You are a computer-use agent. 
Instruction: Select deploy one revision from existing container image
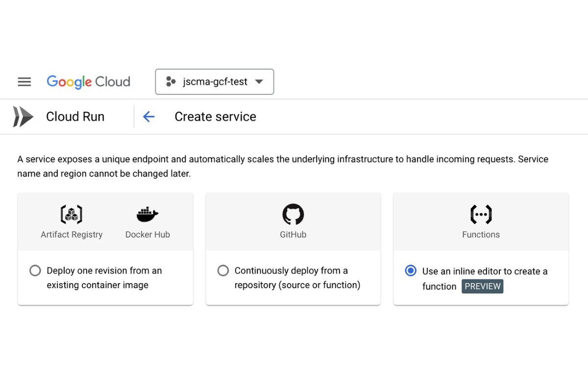pyautogui.click(x=35, y=270)
